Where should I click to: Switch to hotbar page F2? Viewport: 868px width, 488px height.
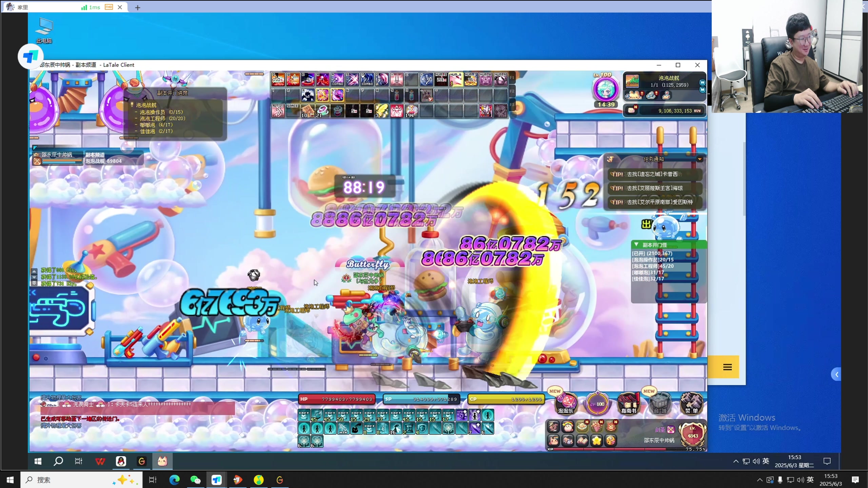tap(512, 91)
